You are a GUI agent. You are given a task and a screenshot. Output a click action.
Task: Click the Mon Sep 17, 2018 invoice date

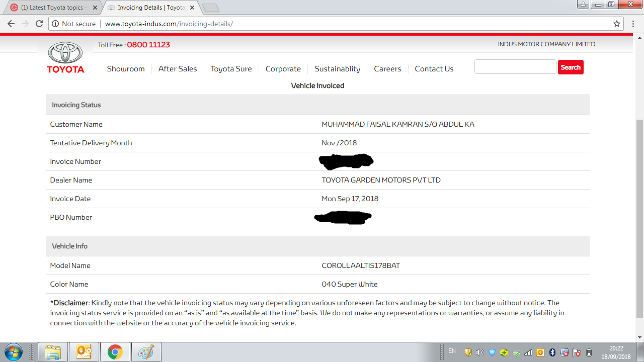(x=350, y=199)
